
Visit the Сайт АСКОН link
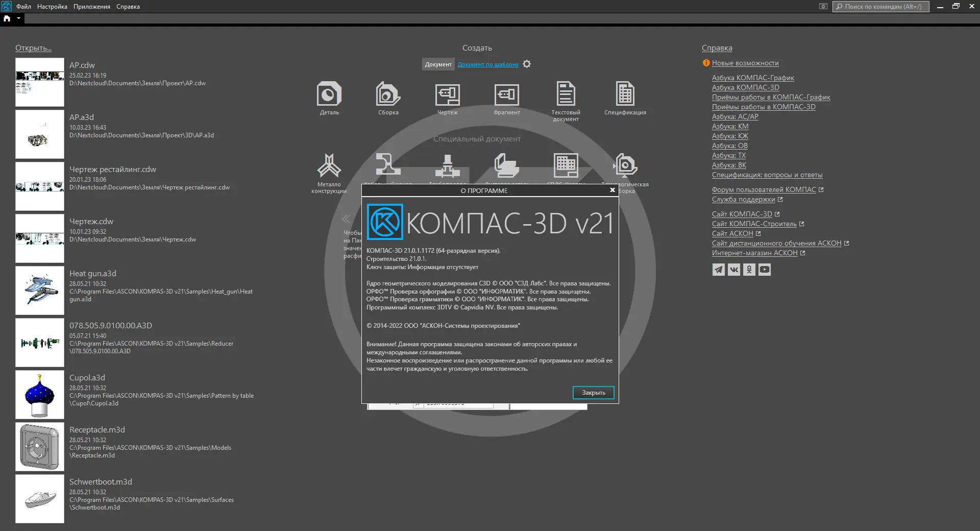[732, 233]
